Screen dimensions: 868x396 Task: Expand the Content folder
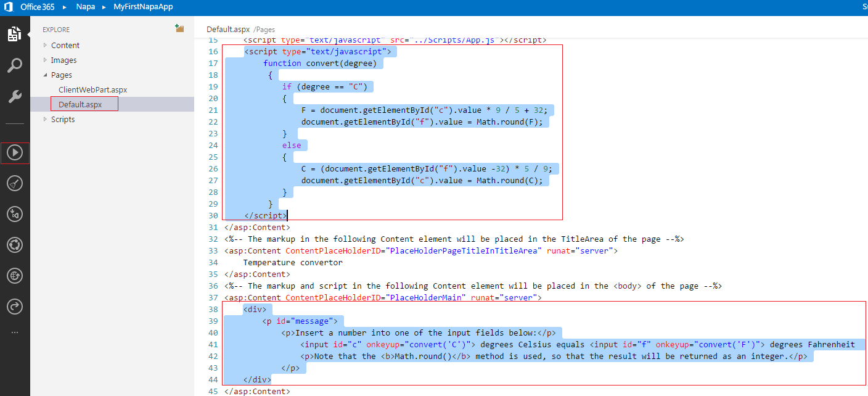(x=45, y=45)
